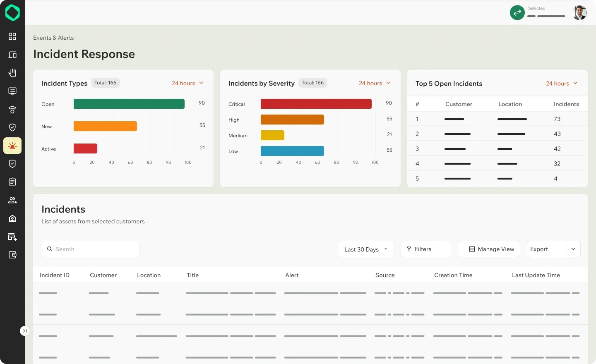Click the blue Low severity bar
Screen dimensions: 596x364
(x=292, y=151)
